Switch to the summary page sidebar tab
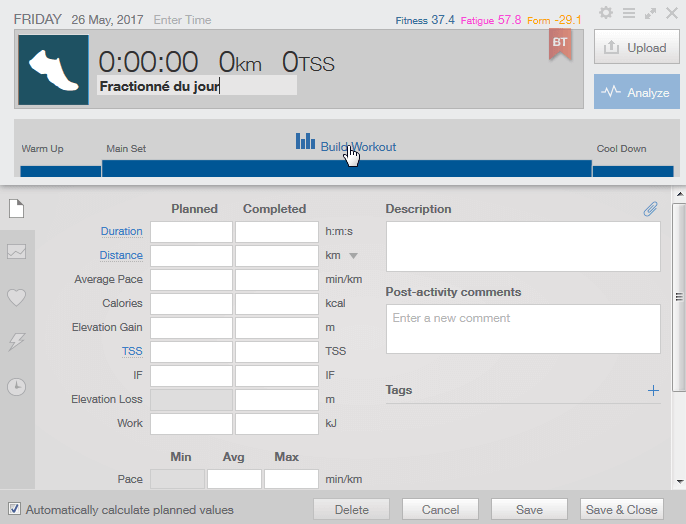This screenshot has height=524, width=686. (16, 208)
